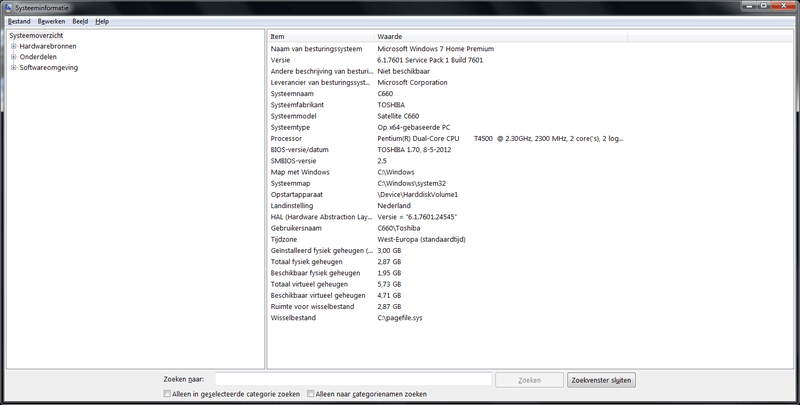Select the Systeemtype row
The width and height of the screenshot is (800, 405).
[447, 128]
